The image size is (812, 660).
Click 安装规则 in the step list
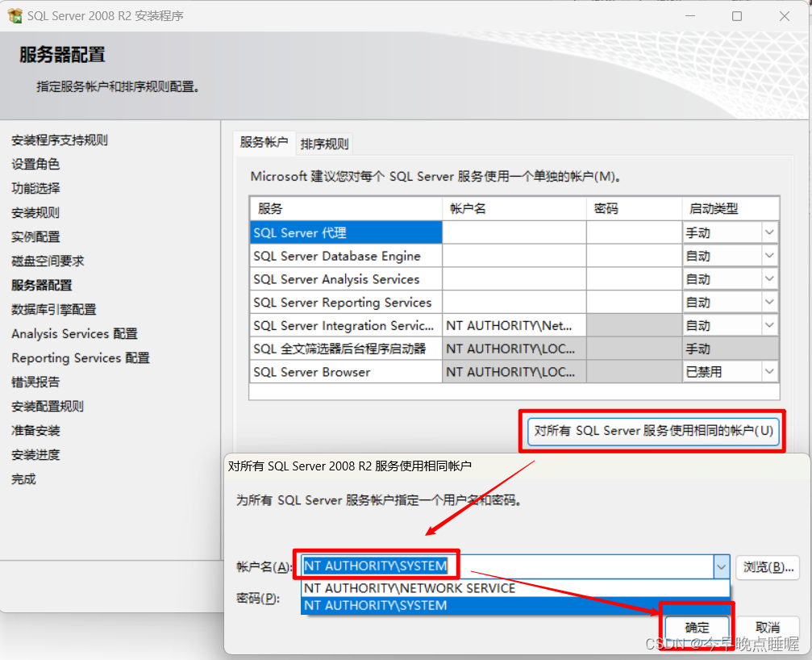tap(35, 212)
